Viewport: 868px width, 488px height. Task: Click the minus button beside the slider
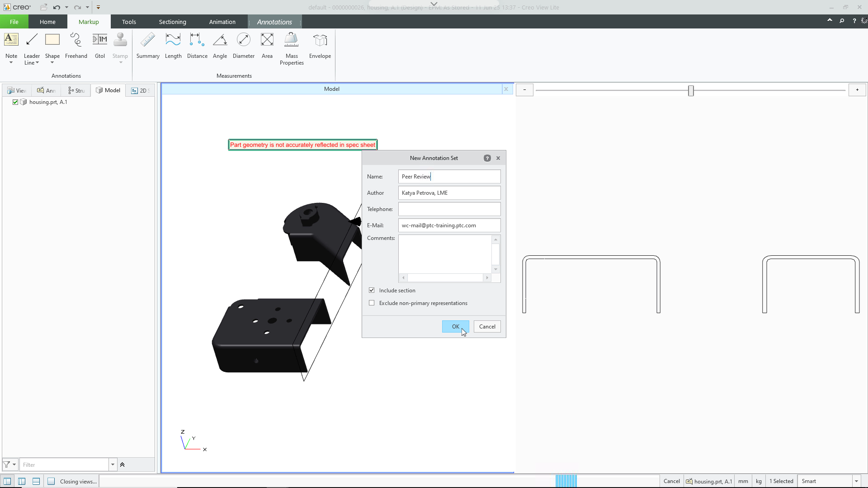click(524, 90)
